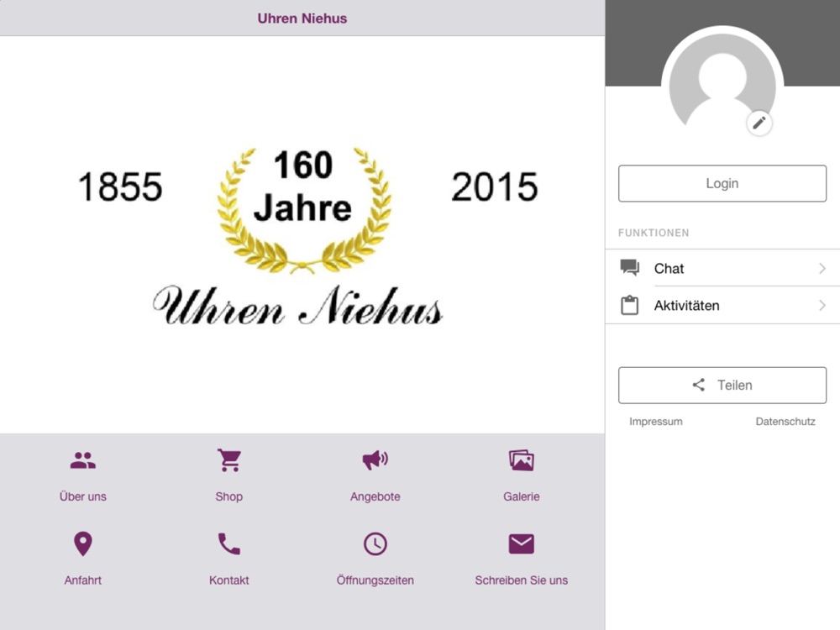Select the Kontakt label
The image size is (840, 630).
[229, 580]
